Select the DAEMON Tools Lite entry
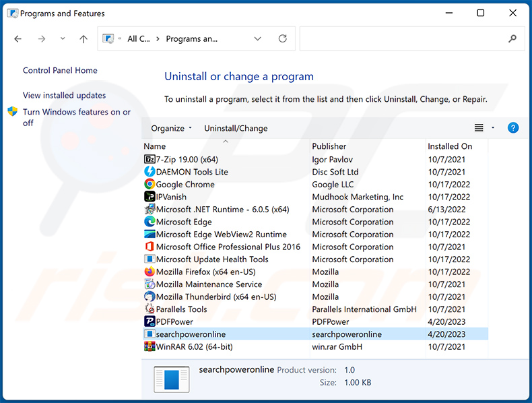The image size is (532, 403). 192,172
